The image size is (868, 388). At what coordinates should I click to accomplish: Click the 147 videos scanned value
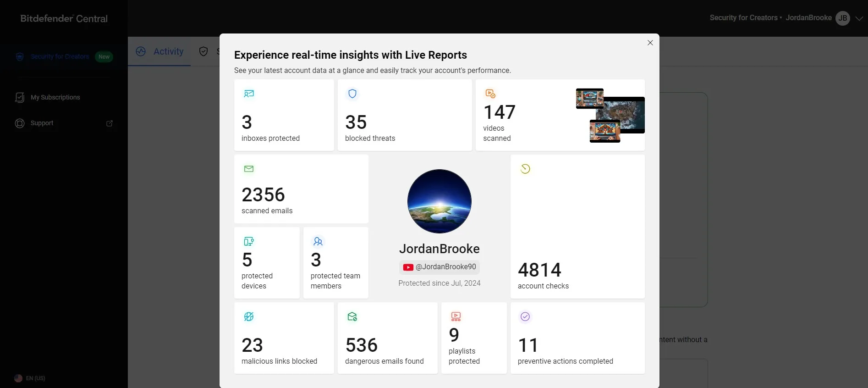tap(500, 112)
